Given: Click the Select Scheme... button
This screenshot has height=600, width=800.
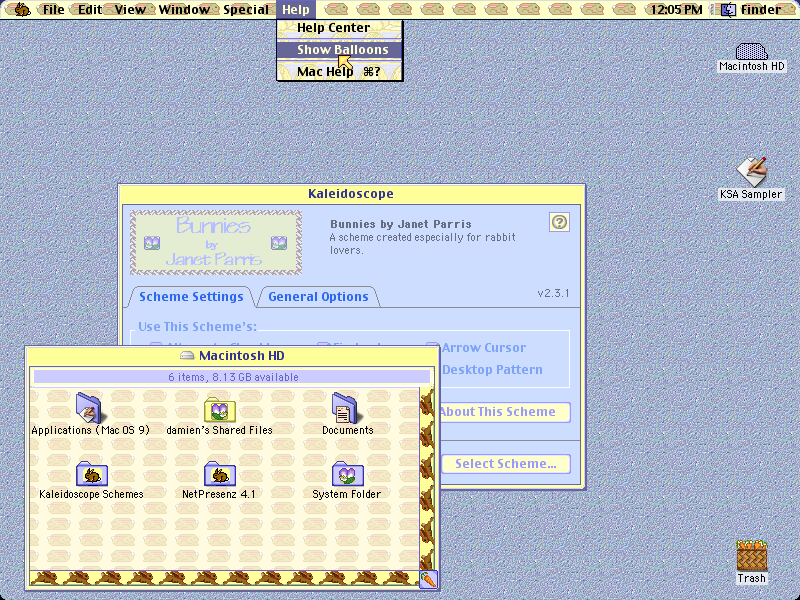Looking at the screenshot, I should (x=506, y=464).
